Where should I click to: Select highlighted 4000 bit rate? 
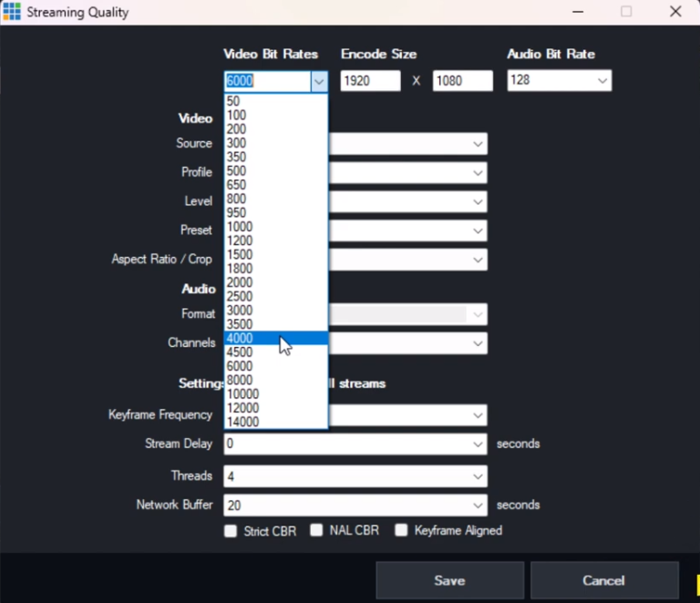tap(276, 338)
